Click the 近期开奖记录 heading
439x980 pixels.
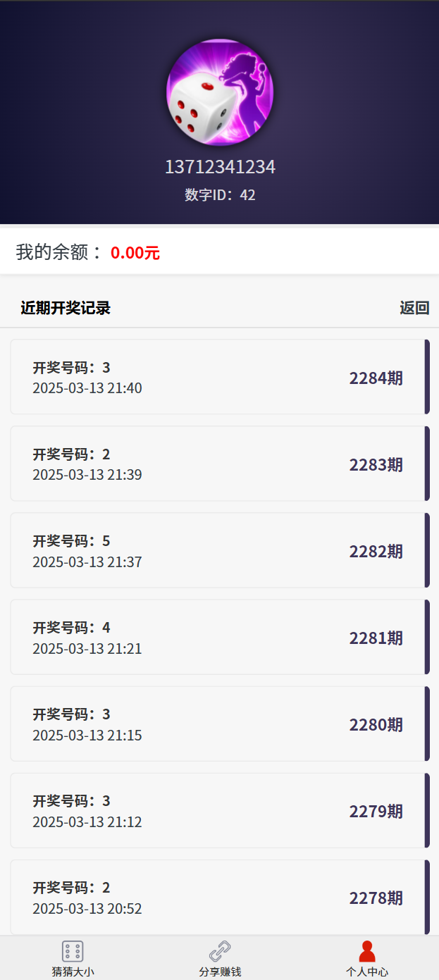pos(66,308)
